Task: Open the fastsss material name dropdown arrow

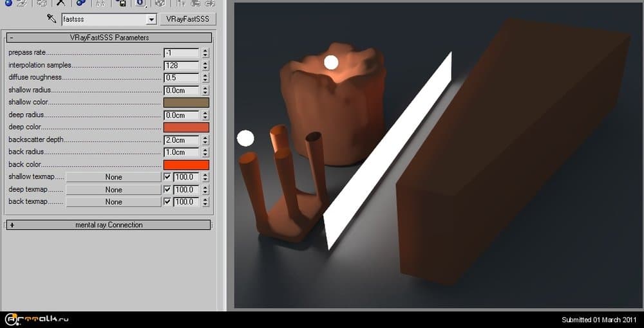Action: click(151, 19)
